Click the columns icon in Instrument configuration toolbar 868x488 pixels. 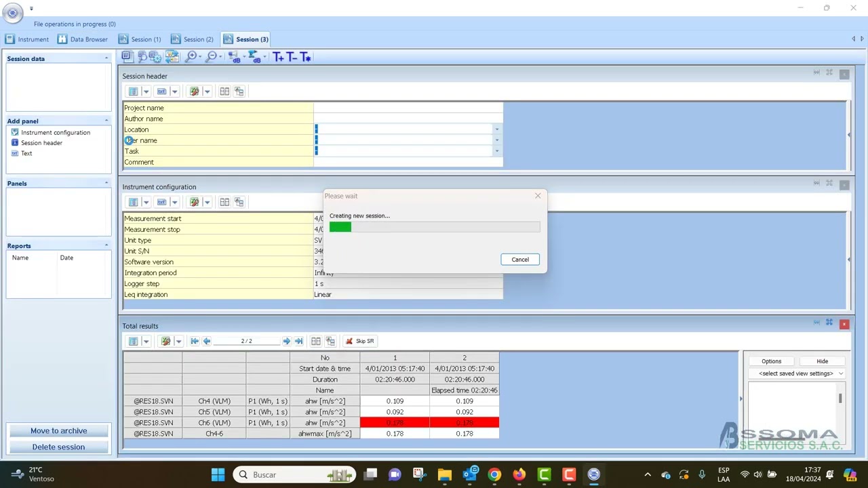(133, 202)
